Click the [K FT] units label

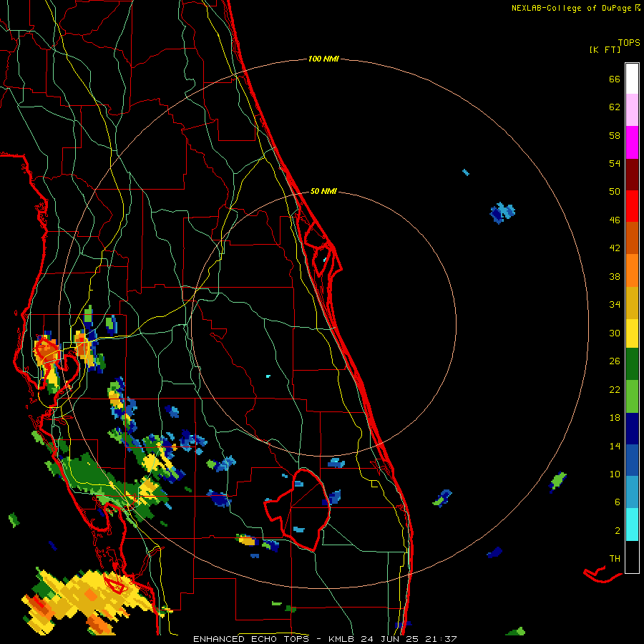point(605,49)
